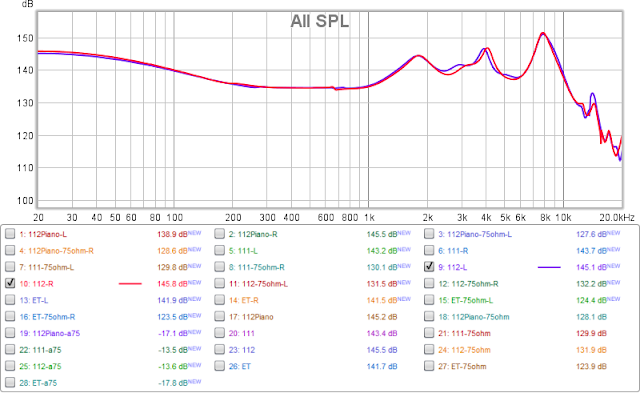This screenshot has width=640, height=393.
Task: Enable the 7: 111-75ohm-L trace checkbox
Action: (x=10, y=267)
